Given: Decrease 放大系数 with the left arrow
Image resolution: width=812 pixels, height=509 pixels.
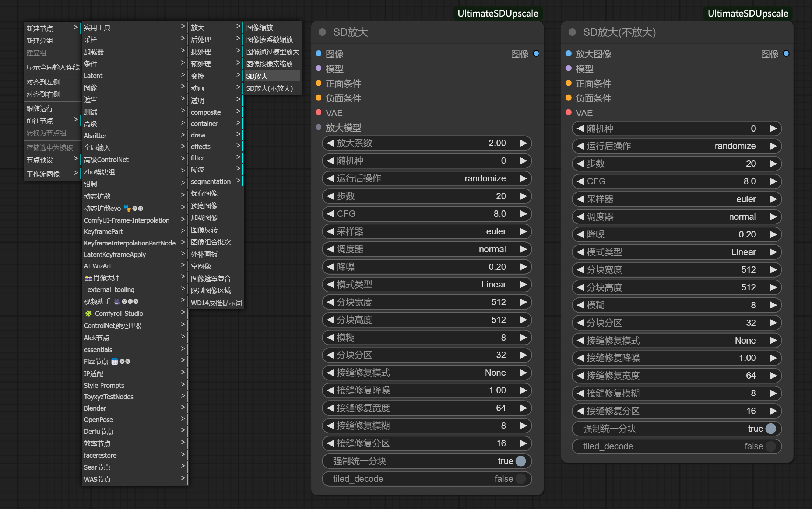Looking at the screenshot, I should 330,143.
